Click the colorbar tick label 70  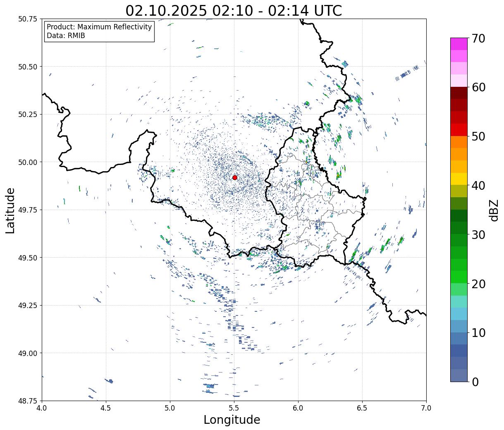[478, 38]
